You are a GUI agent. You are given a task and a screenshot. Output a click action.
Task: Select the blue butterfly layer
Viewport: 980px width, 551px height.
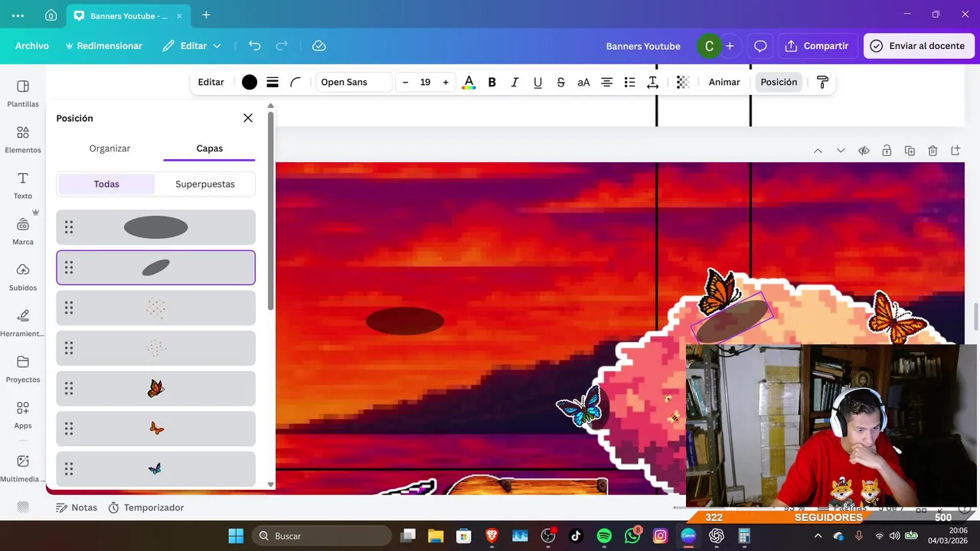click(x=155, y=469)
